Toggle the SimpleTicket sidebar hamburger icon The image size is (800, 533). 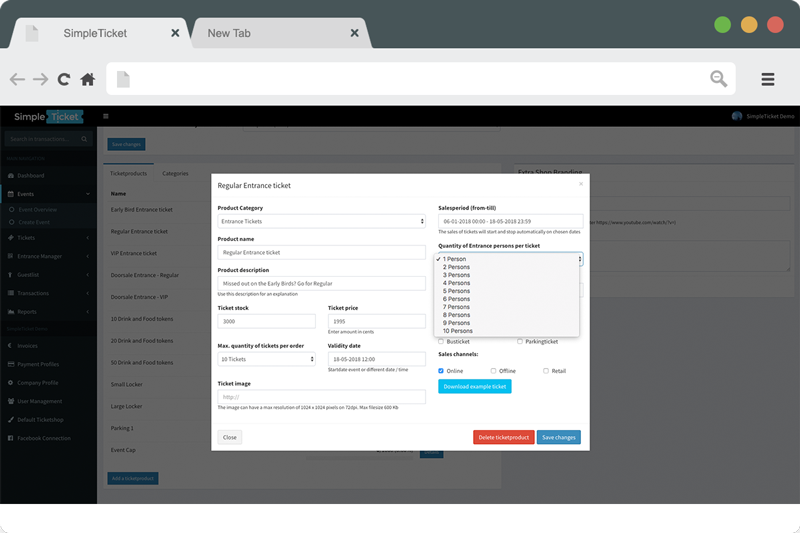coord(106,116)
